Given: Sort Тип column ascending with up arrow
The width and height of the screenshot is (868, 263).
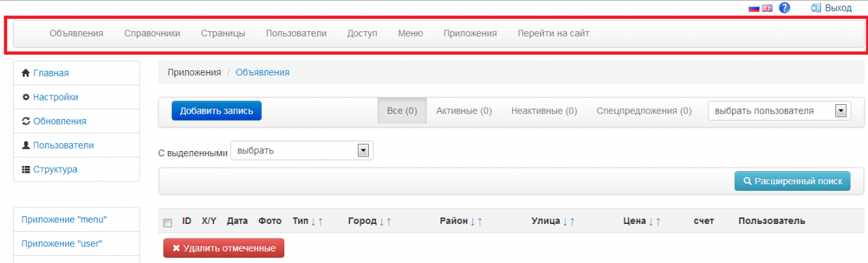Looking at the screenshot, I should pos(320,221).
